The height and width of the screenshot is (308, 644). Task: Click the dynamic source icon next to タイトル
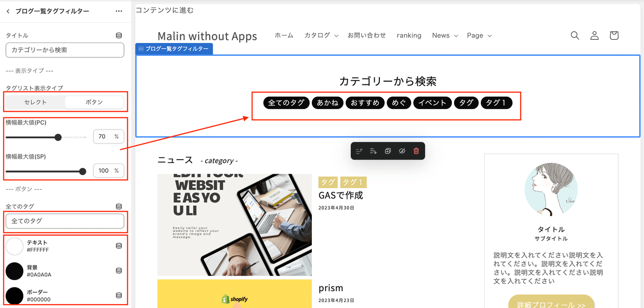(x=119, y=35)
